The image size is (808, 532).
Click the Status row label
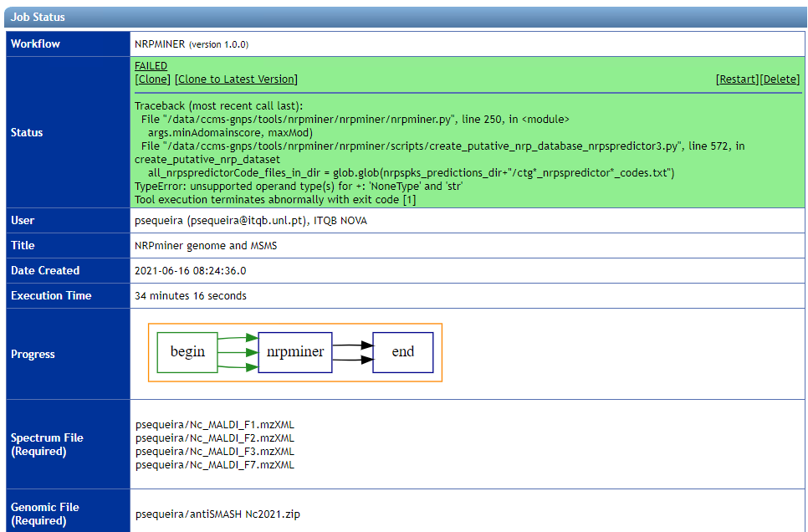(27, 132)
